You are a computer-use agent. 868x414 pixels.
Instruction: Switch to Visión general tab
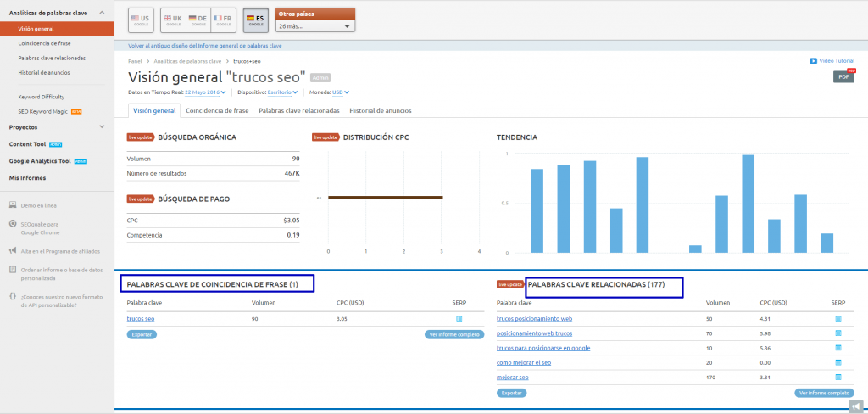[x=154, y=110]
